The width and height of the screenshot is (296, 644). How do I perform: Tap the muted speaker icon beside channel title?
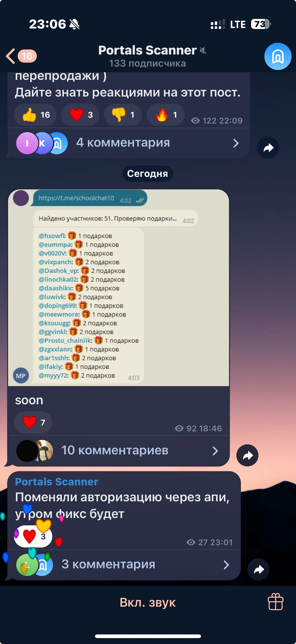coord(203,51)
